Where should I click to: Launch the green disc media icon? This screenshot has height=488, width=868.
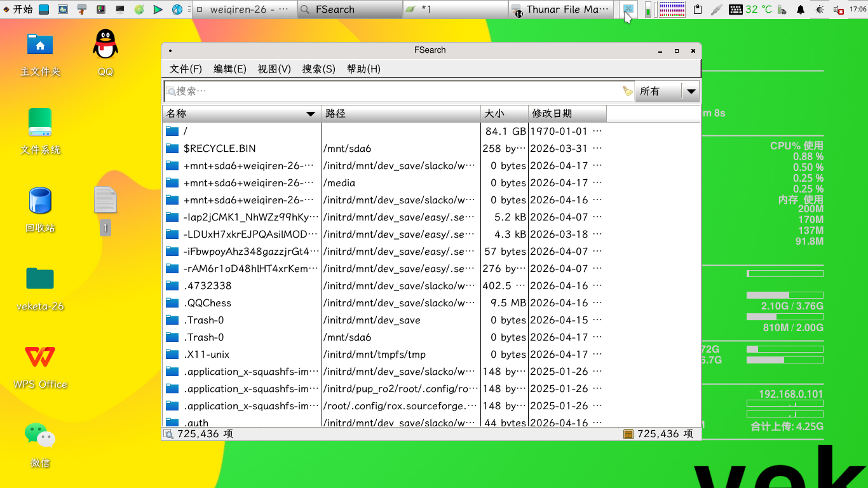pyautogui.click(x=139, y=10)
